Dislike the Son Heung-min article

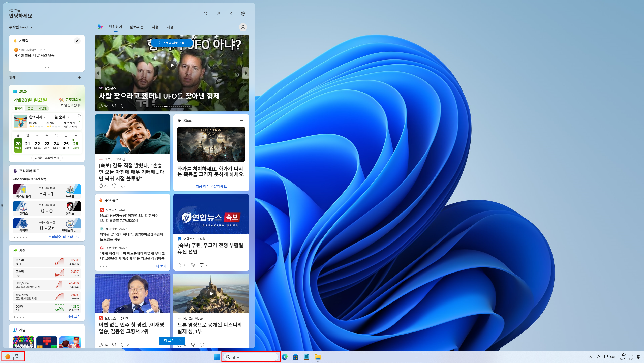(114, 186)
